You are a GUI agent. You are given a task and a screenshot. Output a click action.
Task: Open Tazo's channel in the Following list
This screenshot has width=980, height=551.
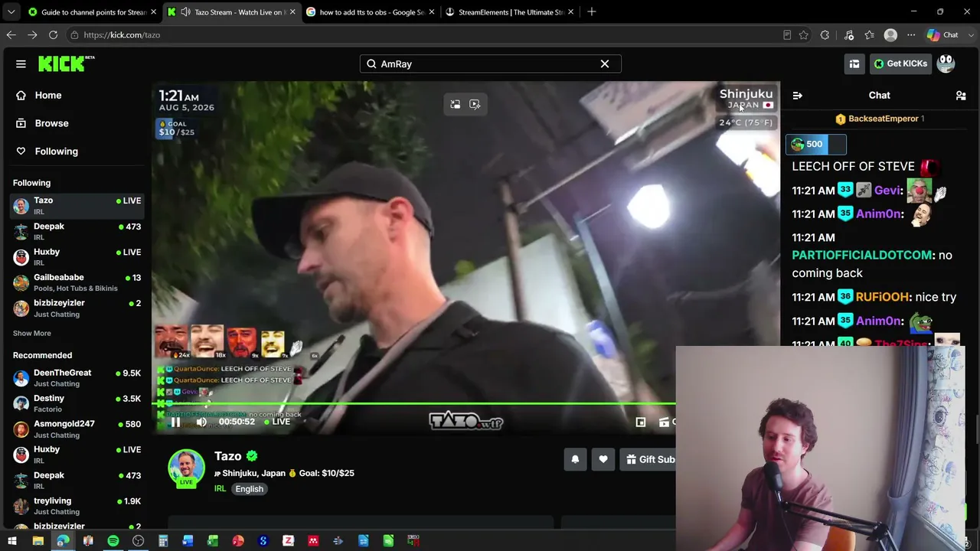click(x=77, y=205)
